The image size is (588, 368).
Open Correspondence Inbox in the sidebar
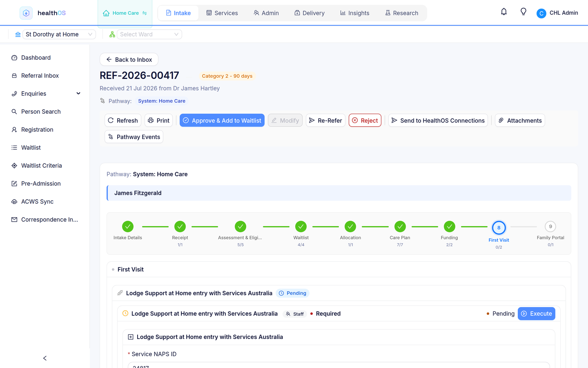(45, 220)
